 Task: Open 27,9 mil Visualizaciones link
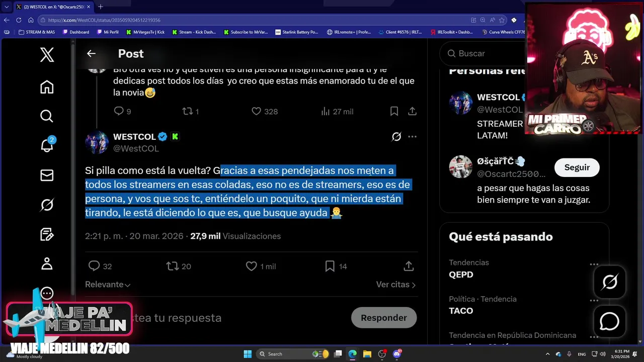point(235,236)
